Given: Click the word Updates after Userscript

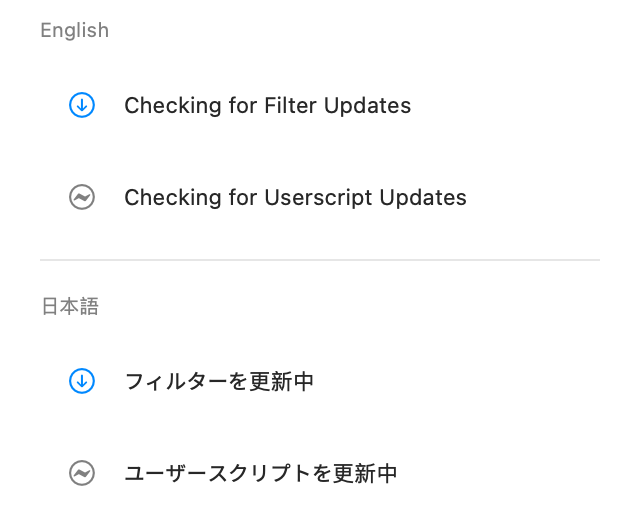Looking at the screenshot, I should (423, 198).
